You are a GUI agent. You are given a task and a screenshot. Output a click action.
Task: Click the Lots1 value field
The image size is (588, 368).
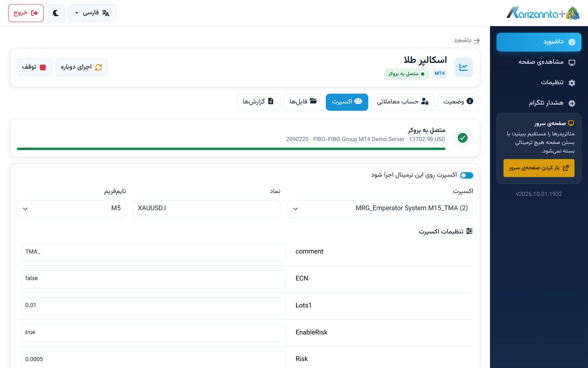click(154, 306)
